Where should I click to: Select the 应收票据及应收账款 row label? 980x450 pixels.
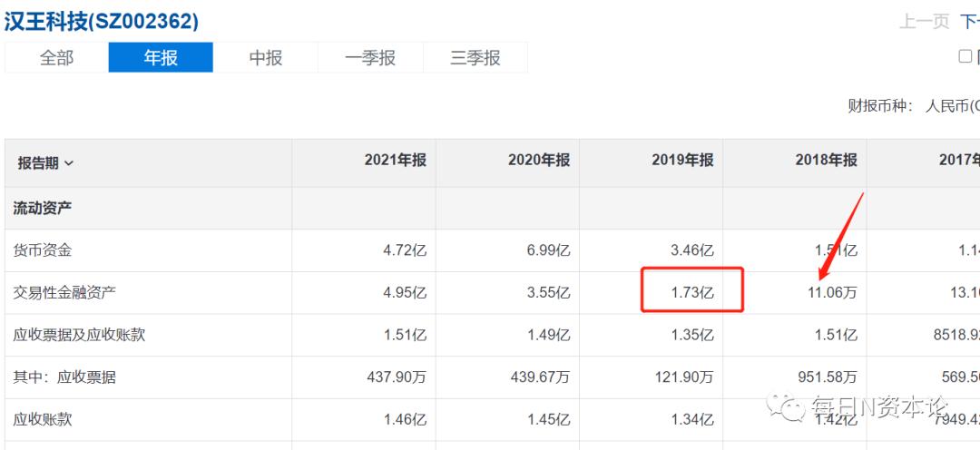79,335
